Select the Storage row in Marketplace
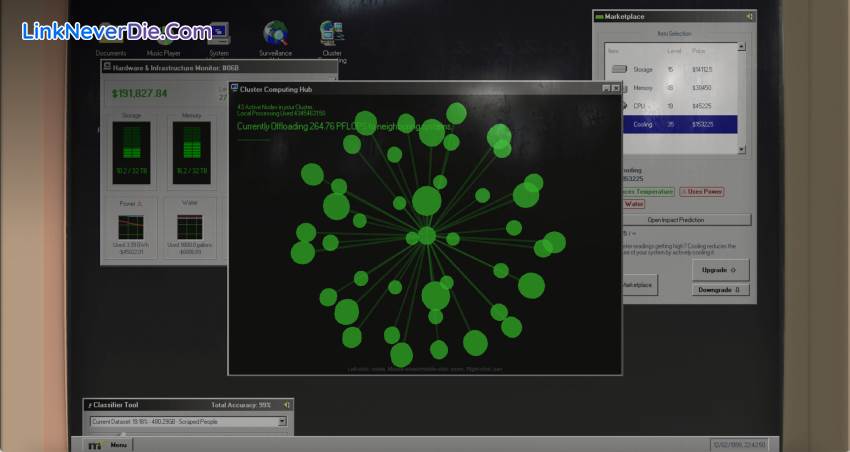 pyautogui.click(x=671, y=69)
